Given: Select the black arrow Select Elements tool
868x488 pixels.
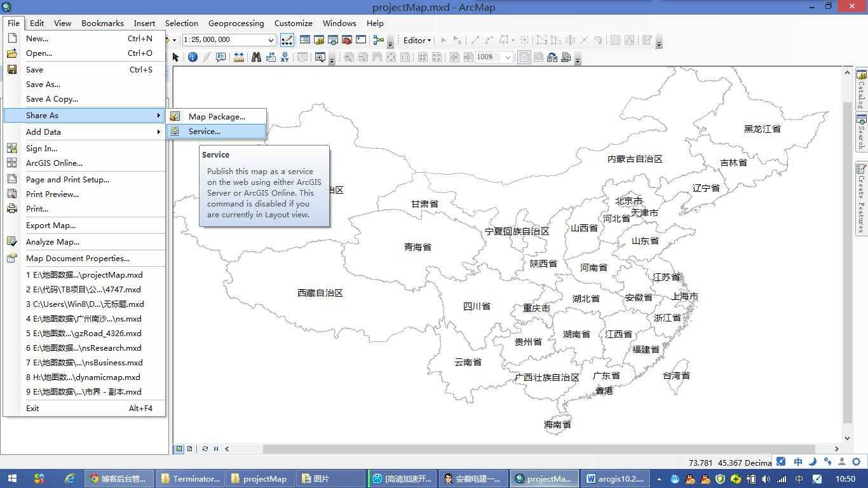Looking at the screenshot, I should coord(176,57).
